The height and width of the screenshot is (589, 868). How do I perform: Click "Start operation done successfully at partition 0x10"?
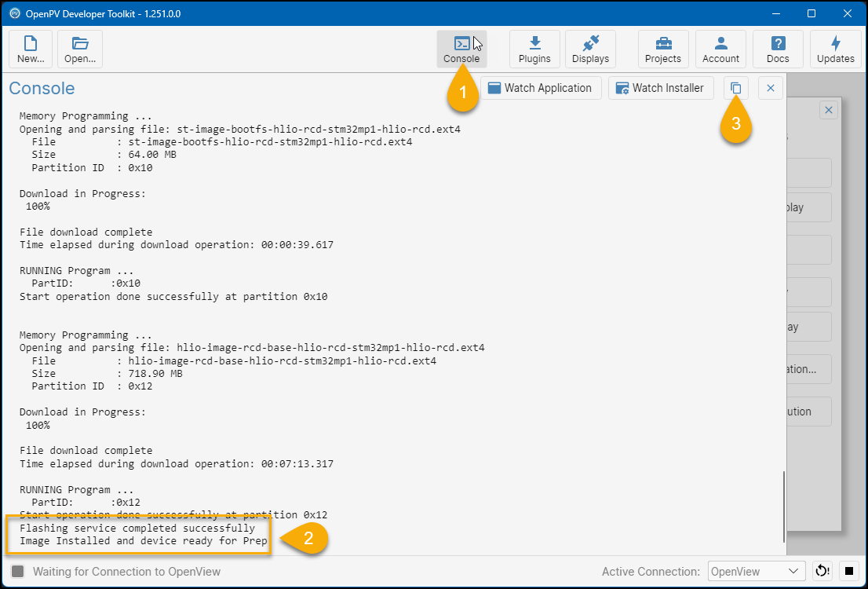[x=173, y=296]
